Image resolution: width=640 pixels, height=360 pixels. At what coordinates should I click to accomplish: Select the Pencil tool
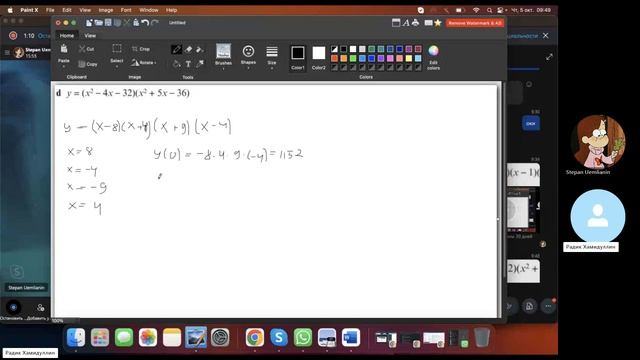[176, 49]
